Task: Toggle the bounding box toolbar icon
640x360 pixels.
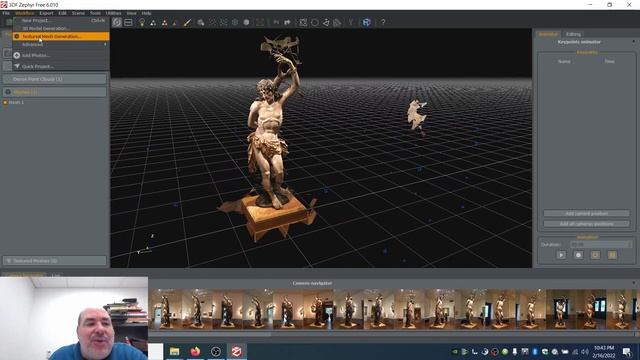Action: (260, 22)
